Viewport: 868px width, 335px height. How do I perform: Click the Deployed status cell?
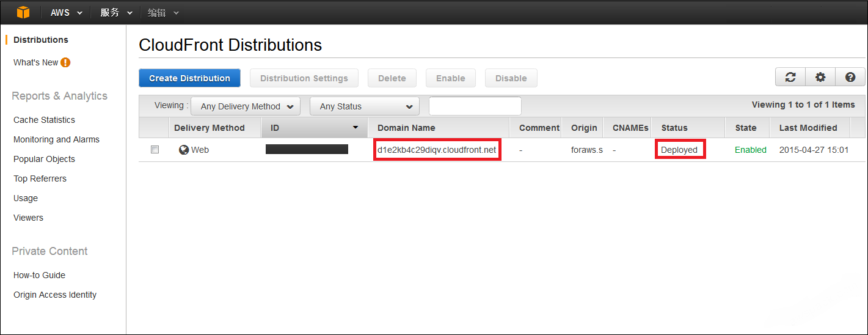pos(679,150)
